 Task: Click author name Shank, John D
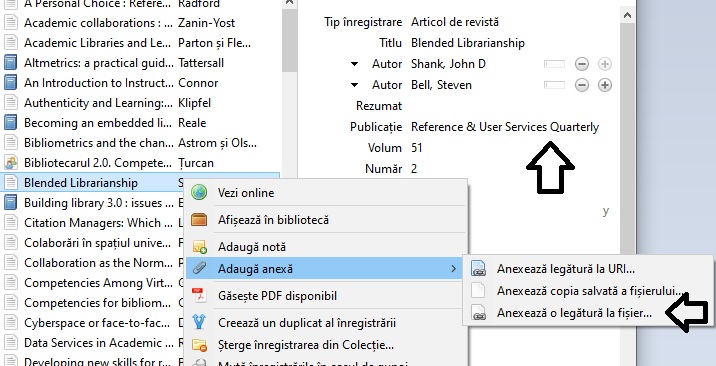tap(448, 64)
